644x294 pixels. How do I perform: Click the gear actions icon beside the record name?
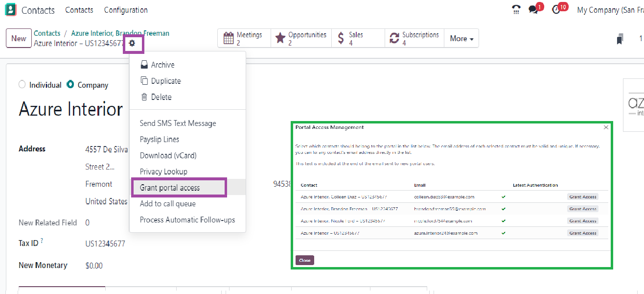pyautogui.click(x=132, y=43)
